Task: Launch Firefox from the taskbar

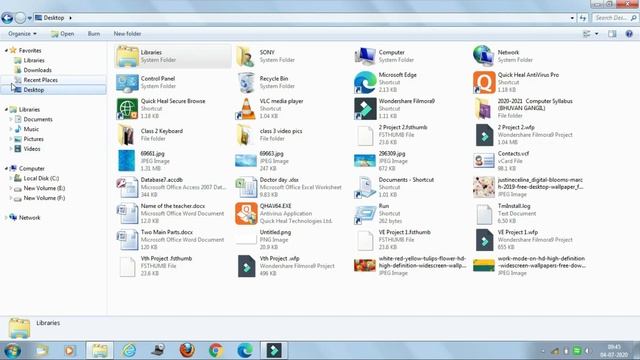Action: [187, 351]
